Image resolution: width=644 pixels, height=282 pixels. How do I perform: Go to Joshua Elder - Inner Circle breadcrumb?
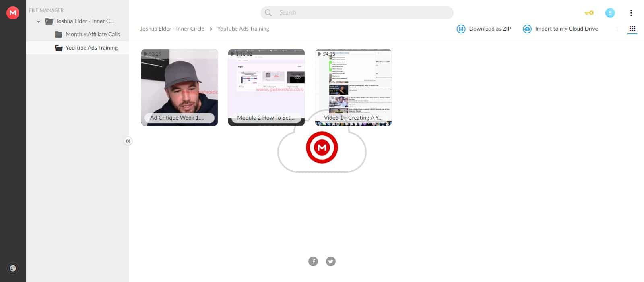pos(172,29)
